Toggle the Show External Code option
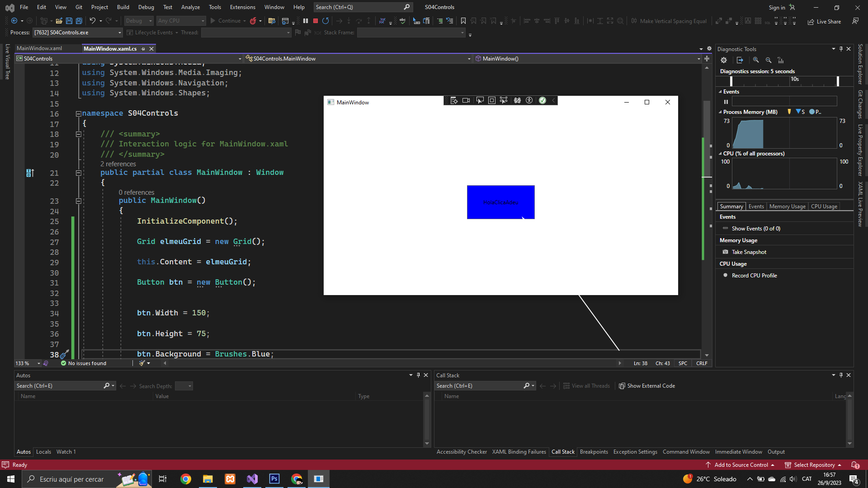 [647, 386]
